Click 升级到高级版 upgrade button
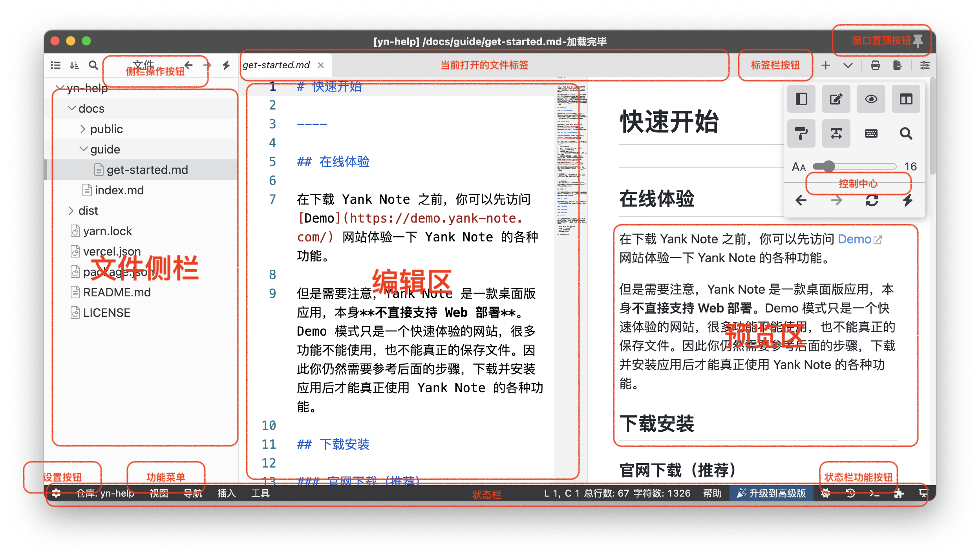 coord(771,493)
